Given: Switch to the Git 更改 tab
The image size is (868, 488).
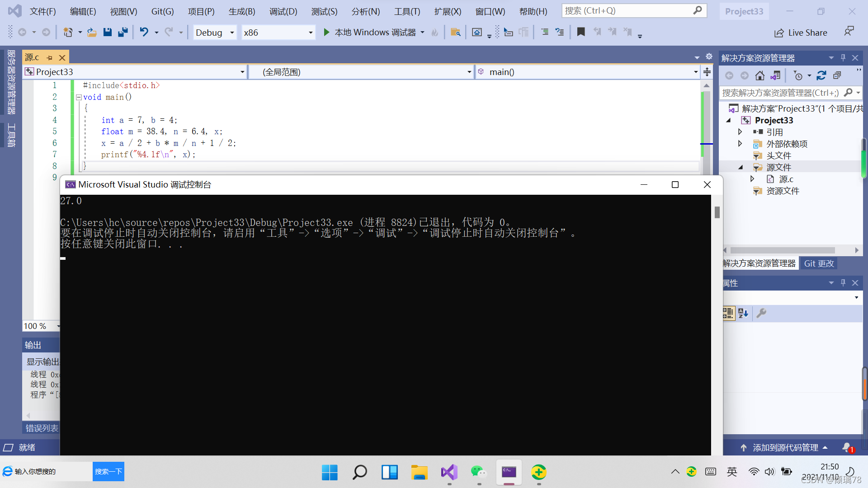Looking at the screenshot, I should pyautogui.click(x=819, y=263).
